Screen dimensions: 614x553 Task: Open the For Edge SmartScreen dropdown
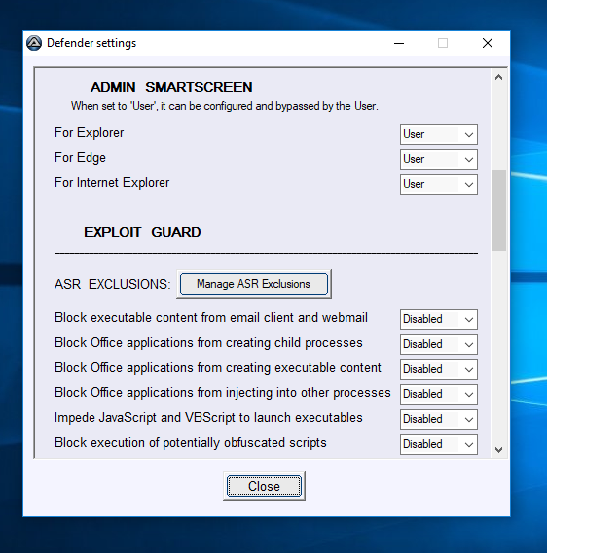tap(439, 159)
